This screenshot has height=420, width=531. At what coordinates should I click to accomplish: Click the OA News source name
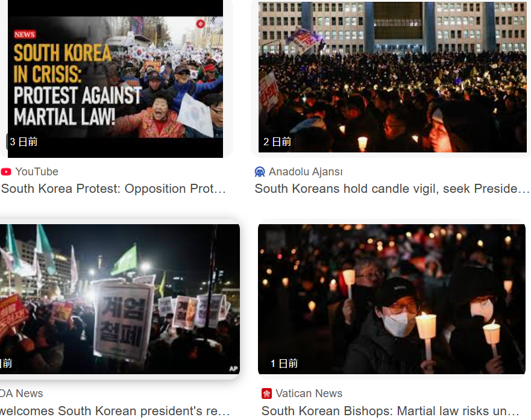(x=21, y=393)
